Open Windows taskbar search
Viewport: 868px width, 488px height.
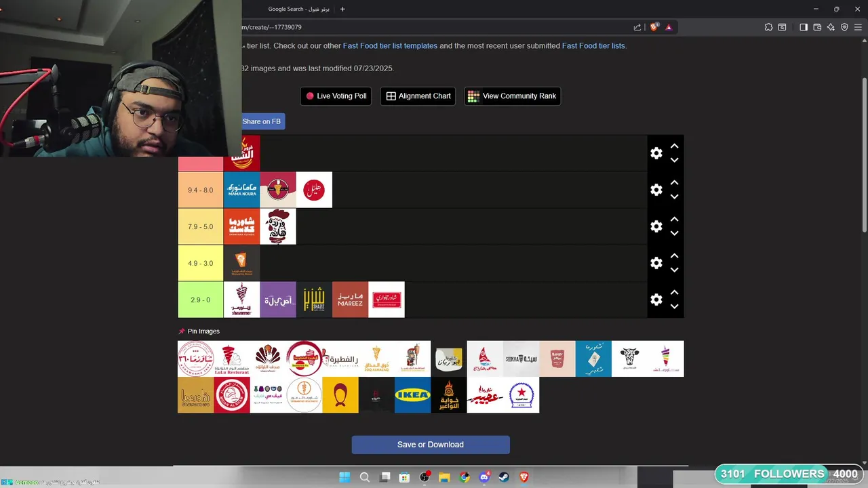(x=365, y=477)
